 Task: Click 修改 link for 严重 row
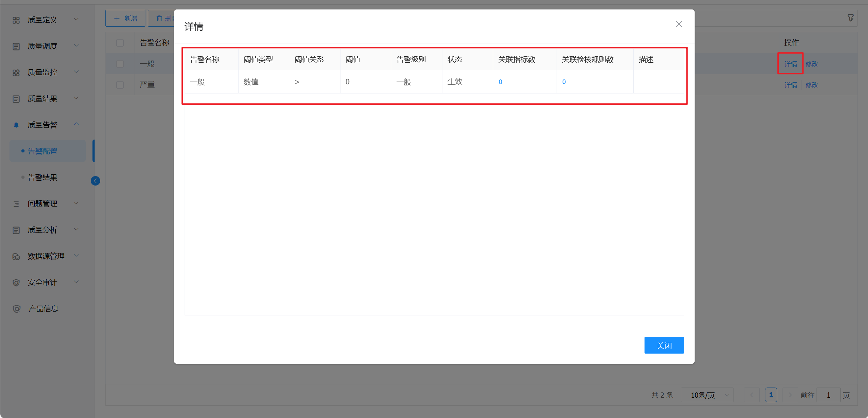812,85
